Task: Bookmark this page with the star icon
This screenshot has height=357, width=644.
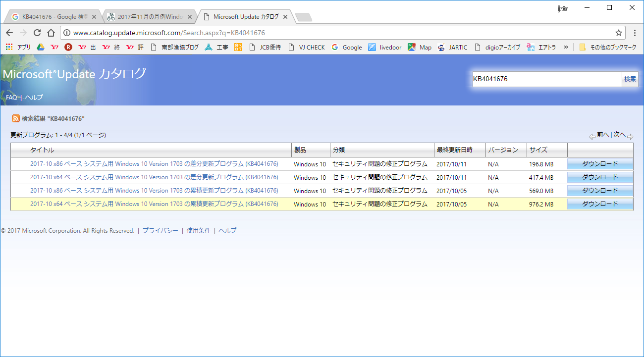Action: pyautogui.click(x=619, y=33)
